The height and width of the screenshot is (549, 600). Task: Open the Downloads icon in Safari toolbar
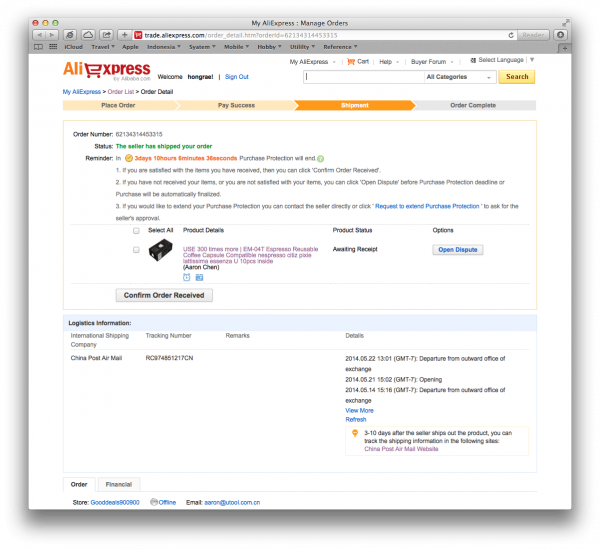[x=561, y=35]
